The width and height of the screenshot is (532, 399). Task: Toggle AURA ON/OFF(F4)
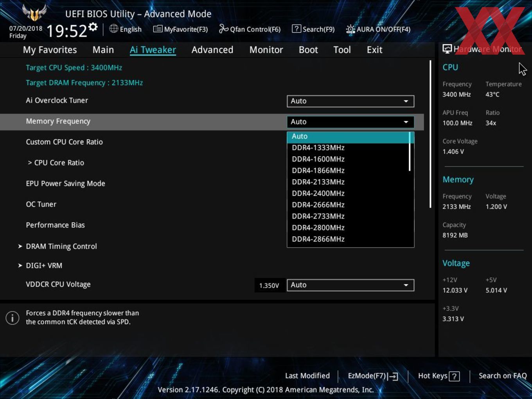pyautogui.click(x=384, y=29)
